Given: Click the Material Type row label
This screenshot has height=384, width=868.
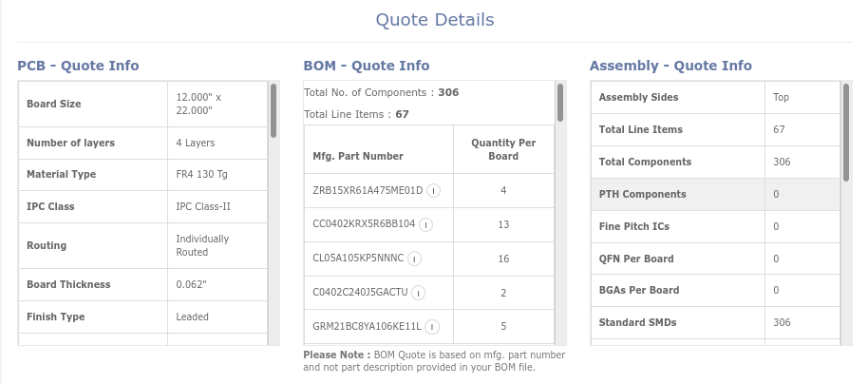Looking at the screenshot, I should pyautogui.click(x=61, y=175).
